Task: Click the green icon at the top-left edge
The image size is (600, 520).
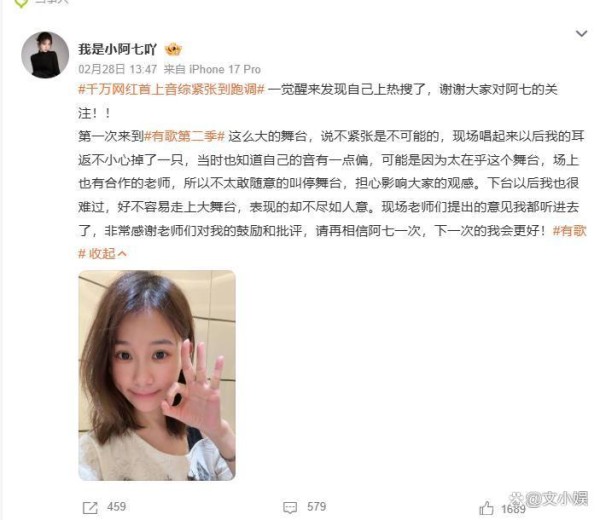Action: point(21,2)
